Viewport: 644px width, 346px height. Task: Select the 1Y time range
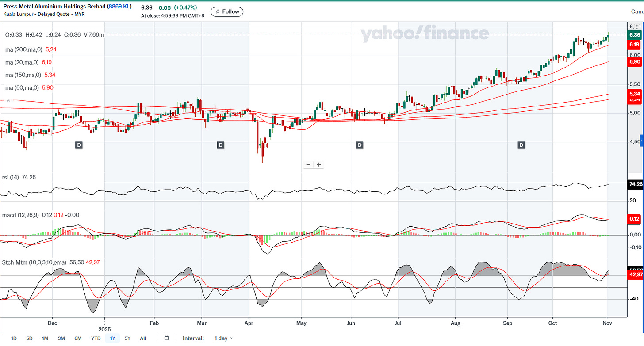[x=112, y=338]
